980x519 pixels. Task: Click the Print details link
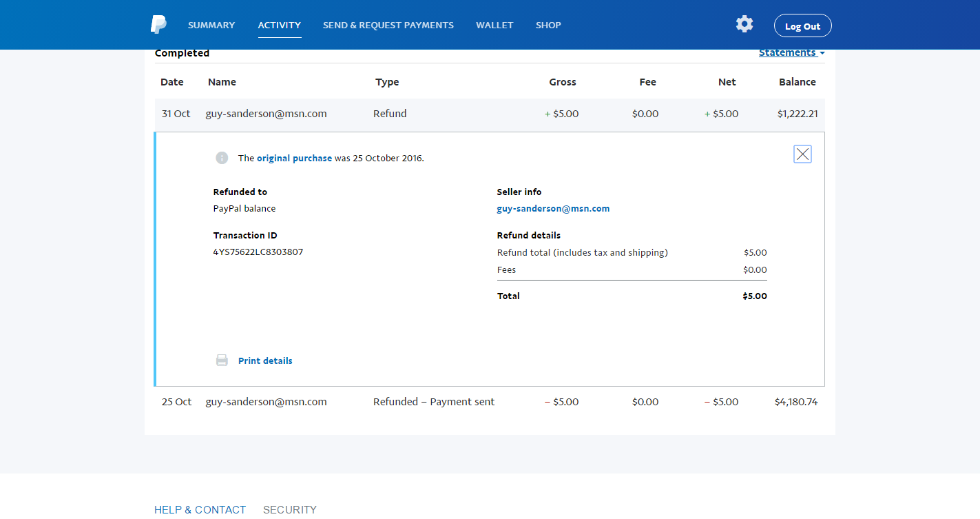[265, 360]
